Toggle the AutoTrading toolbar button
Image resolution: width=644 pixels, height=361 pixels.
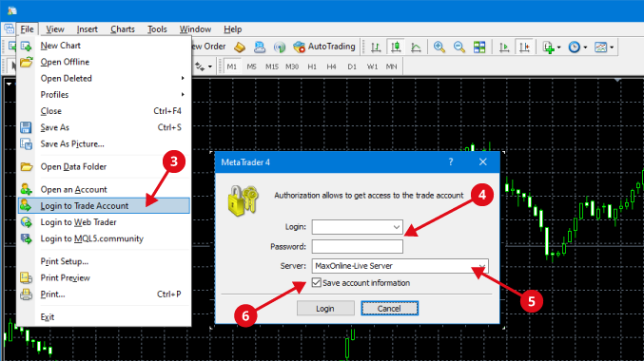coord(324,47)
